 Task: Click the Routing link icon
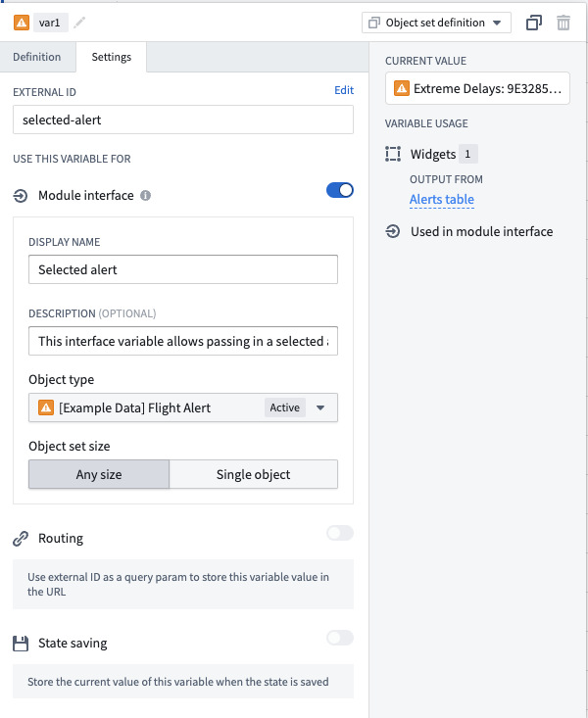click(21, 539)
